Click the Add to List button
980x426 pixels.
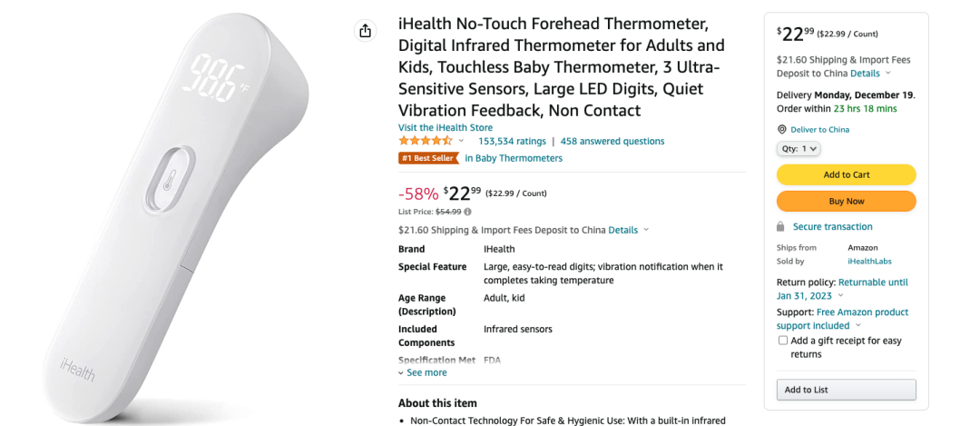(847, 390)
